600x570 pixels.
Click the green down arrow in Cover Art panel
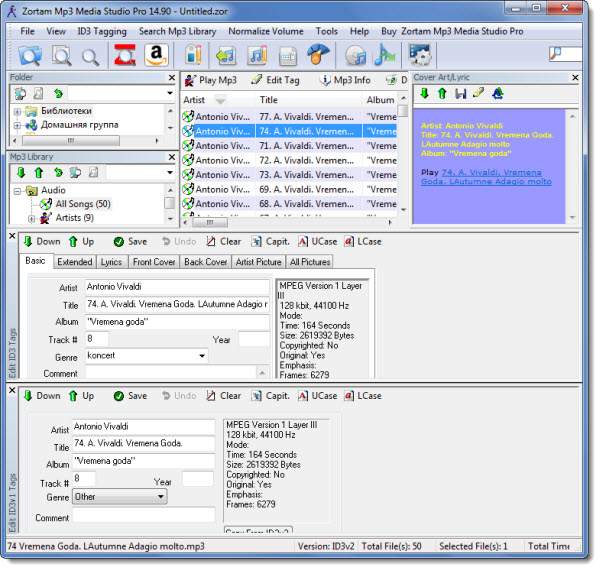pyautogui.click(x=424, y=94)
